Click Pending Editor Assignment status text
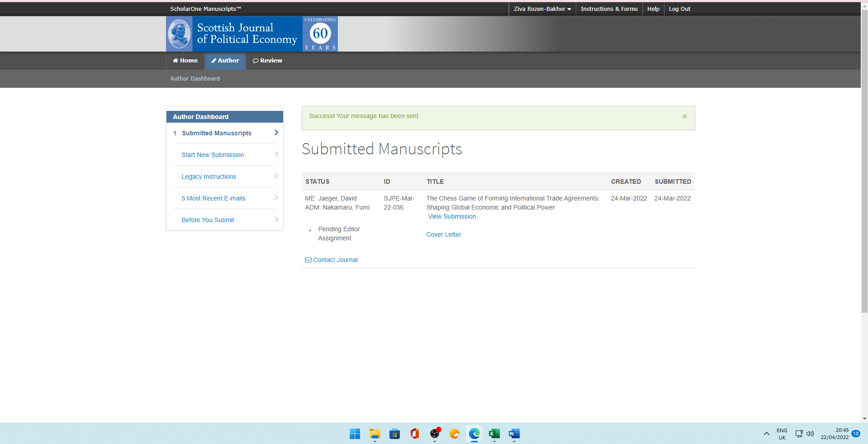This screenshot has width=868, height=444. click(339, 234)
